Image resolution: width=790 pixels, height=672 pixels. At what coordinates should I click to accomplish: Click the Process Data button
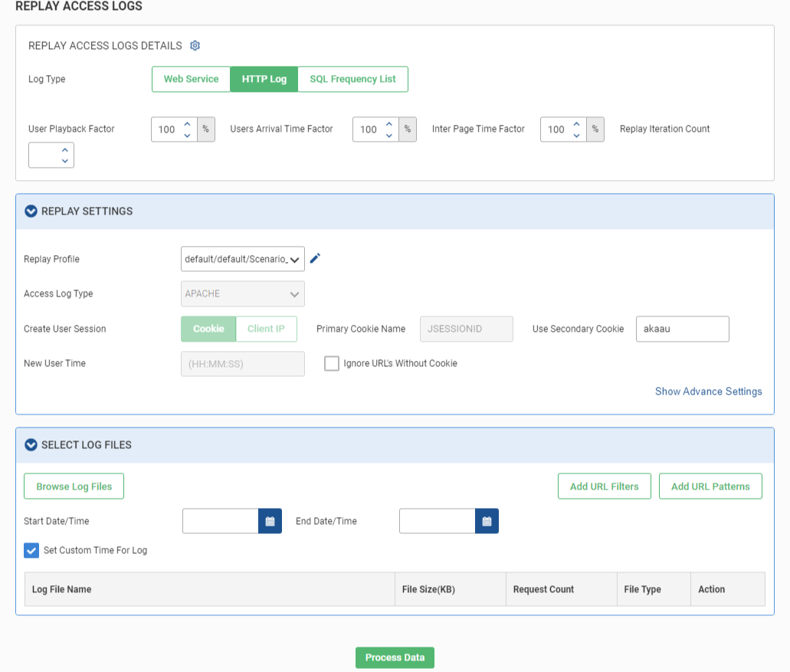[395, 657]
